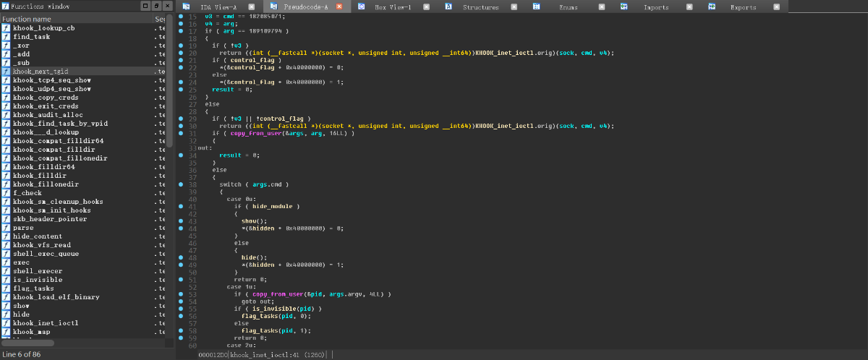The image size is (868, 360).
Task: Click function icon beside khook_map
Action: click(x=6, y=332)
